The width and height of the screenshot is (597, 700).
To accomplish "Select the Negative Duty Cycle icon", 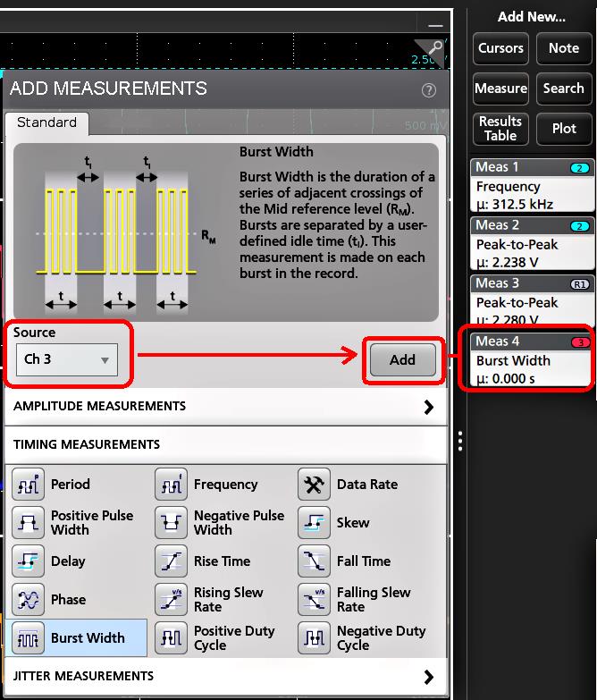I will (314, 638).
